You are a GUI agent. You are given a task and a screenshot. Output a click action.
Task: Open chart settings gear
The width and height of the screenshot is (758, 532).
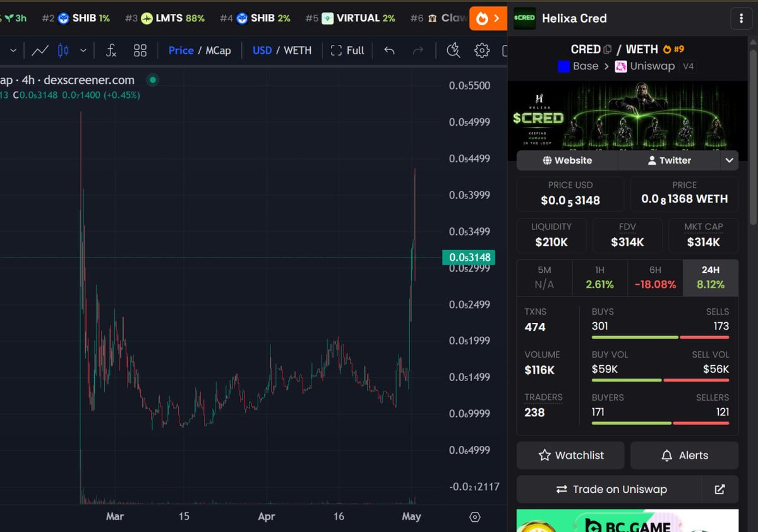482,51
